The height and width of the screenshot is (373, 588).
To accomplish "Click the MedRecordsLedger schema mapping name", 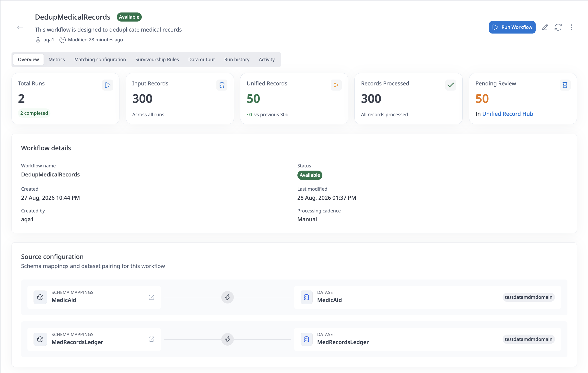I will [x=77, y=342].
